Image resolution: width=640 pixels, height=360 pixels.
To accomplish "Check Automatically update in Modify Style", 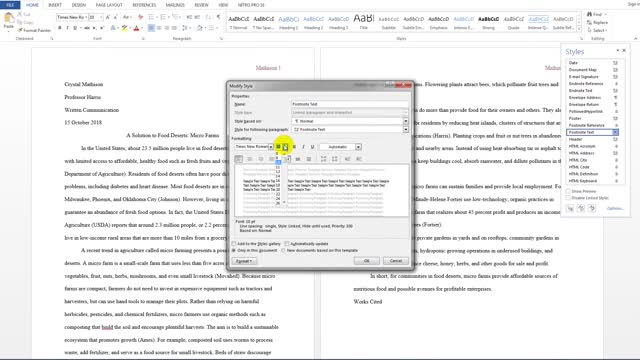I will [x=287, y=244].
